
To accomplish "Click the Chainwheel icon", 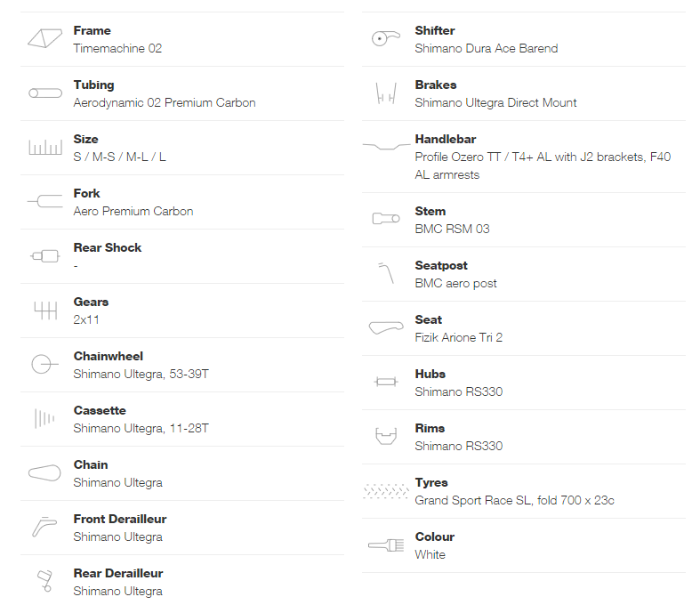I will point(44,364).
